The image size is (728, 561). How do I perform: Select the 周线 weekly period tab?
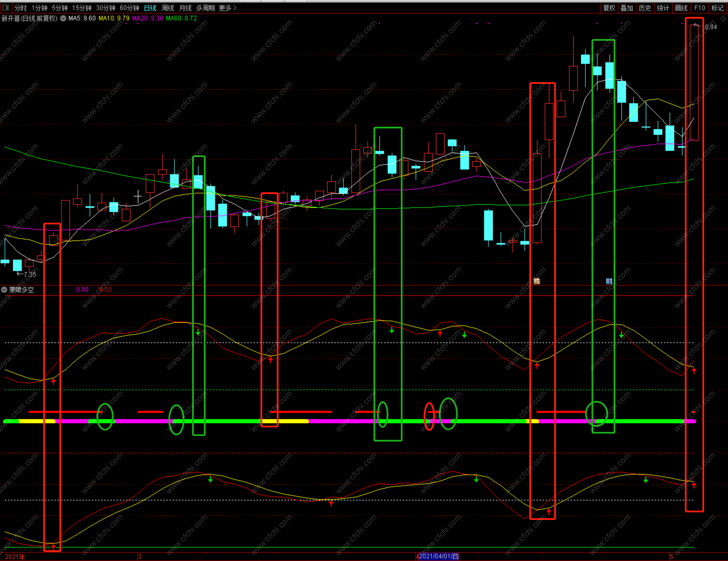click(168, 8)
